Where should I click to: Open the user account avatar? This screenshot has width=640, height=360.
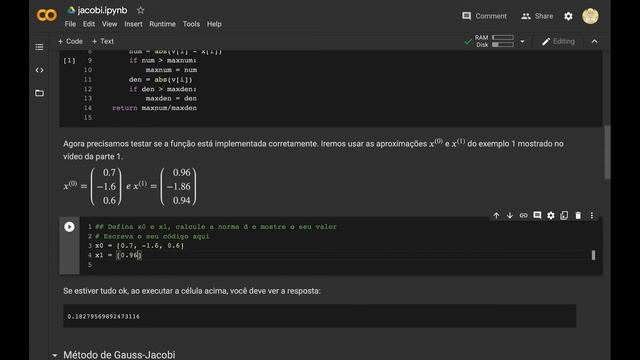[x=590, y=16]
